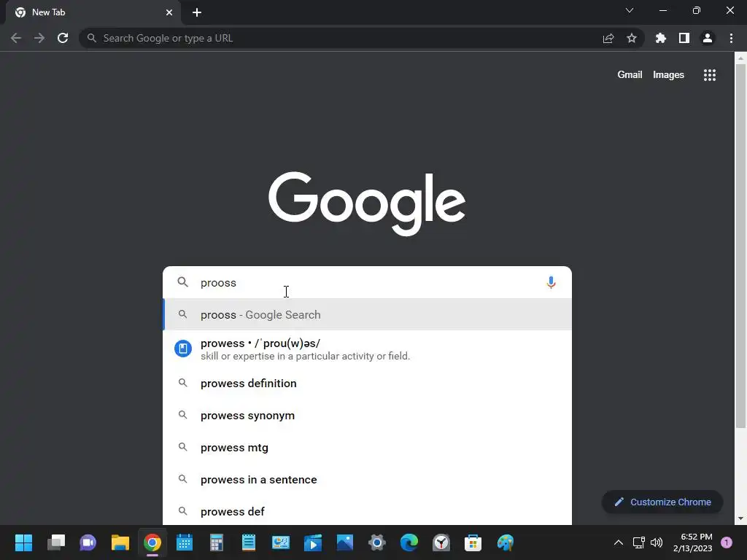Open the Chrome profile avatar
This screenshot has width=747, height=560.
pyautogui.click(x=708, y=38)
